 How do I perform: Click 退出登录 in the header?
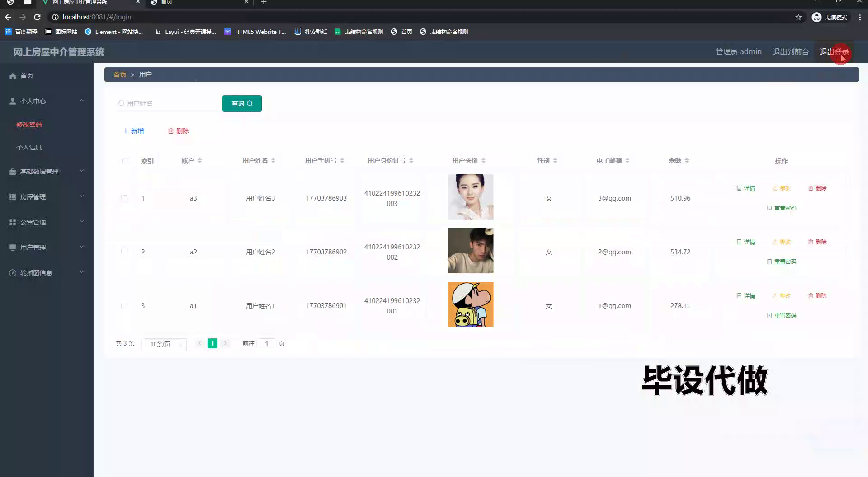(834, 52)
